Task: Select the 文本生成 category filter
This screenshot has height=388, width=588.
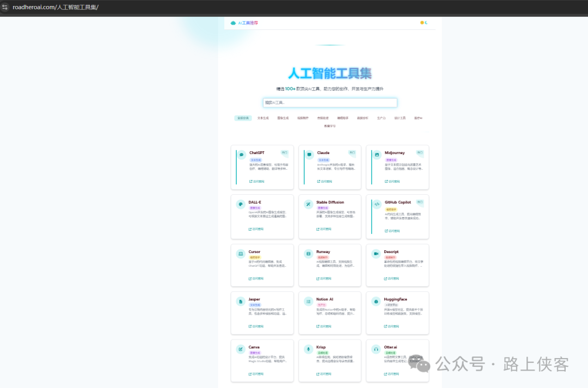Action: tap(263, 118)
